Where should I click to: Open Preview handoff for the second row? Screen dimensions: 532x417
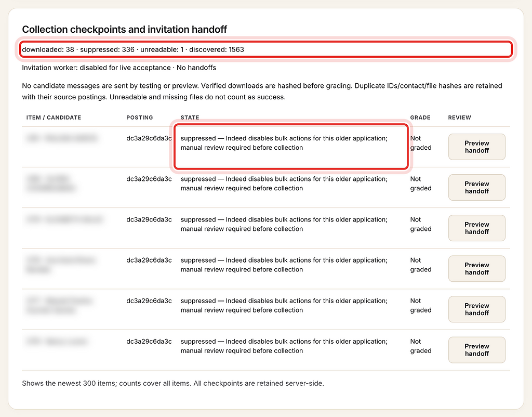[x=477, y=188]
